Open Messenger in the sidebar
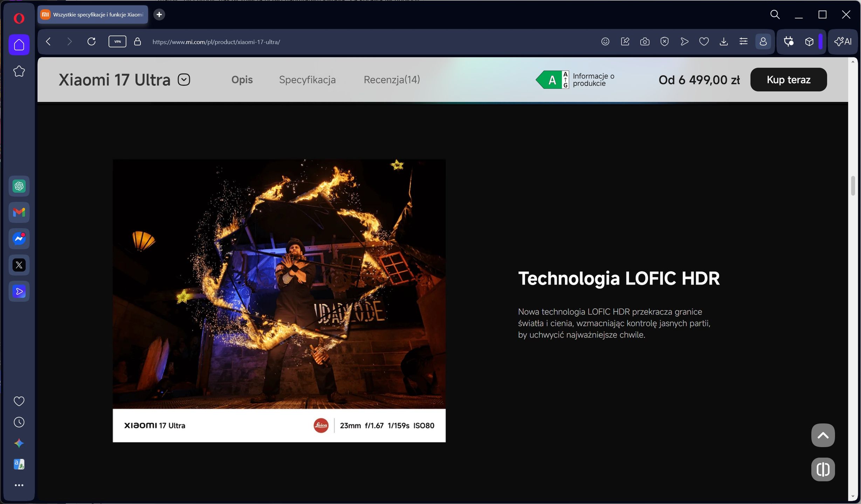This screenshot has width=861, height=504. 19,239
